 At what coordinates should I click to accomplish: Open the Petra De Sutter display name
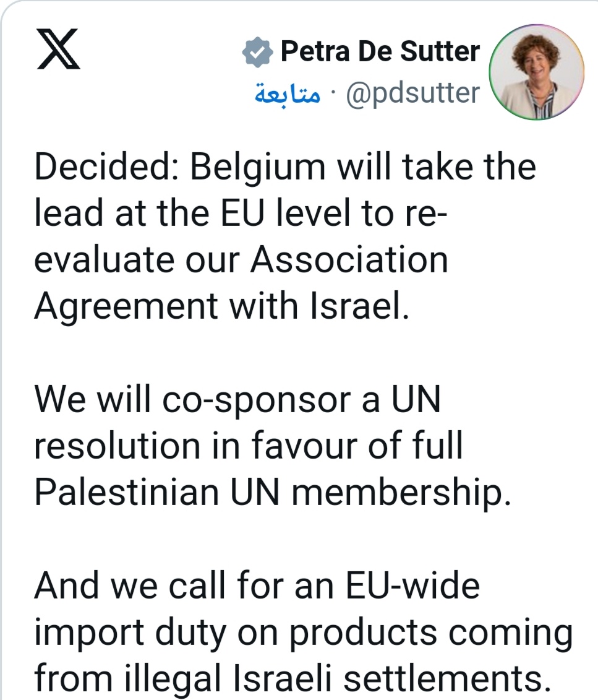(x=380, y=52)
